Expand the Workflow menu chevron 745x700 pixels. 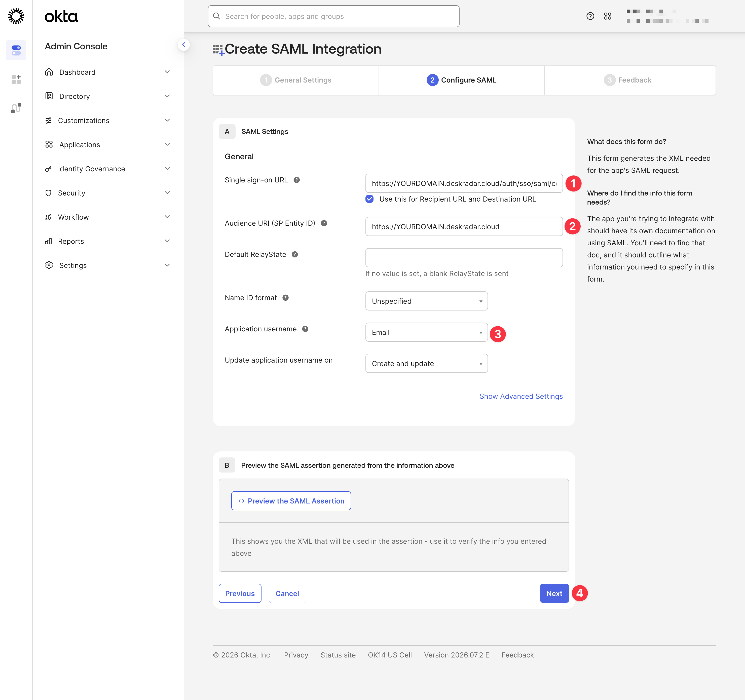coord(167,217)
